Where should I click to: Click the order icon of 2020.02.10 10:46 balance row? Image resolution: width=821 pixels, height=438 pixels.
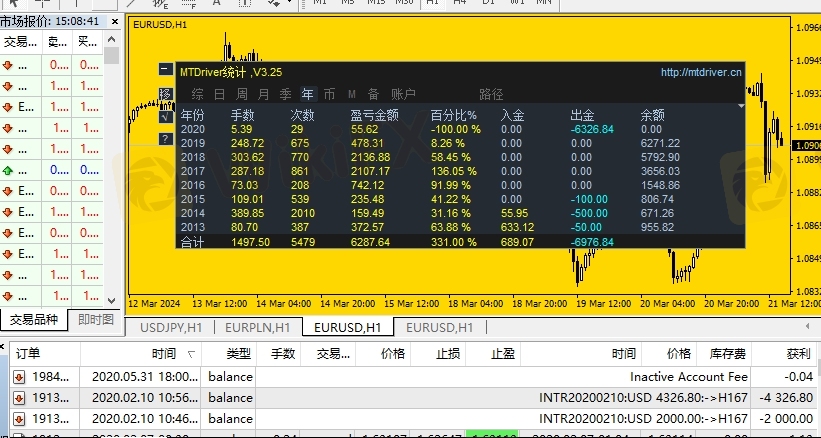coord(19,419)
